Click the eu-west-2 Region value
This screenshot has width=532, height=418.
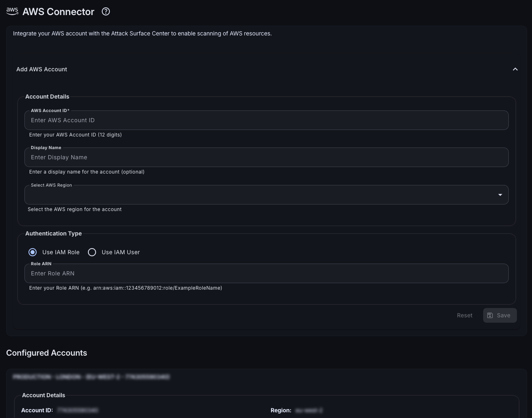pyautogui.click(x=309, y=410)
